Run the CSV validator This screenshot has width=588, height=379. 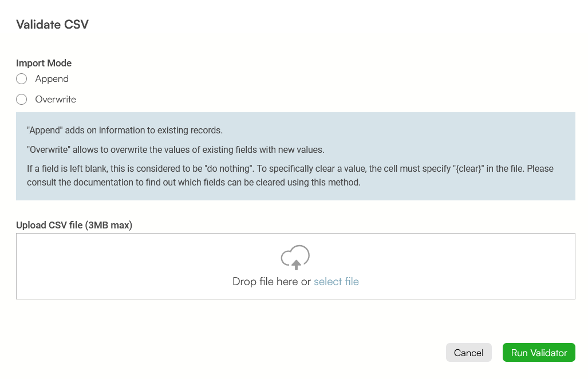tap(539, 353)
